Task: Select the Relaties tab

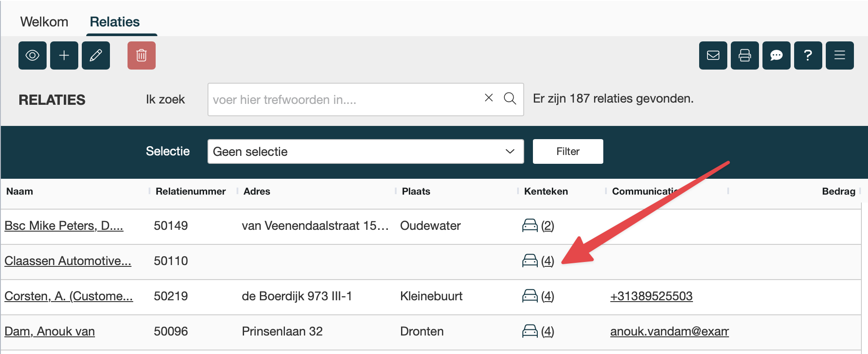Action: (x=115, y=22)
